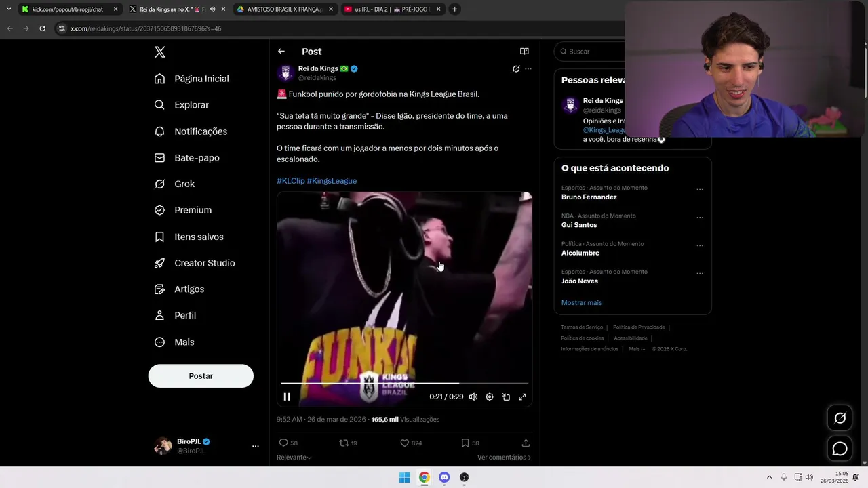
Task: Show hidden system tray icons
Action: point(769,477)
